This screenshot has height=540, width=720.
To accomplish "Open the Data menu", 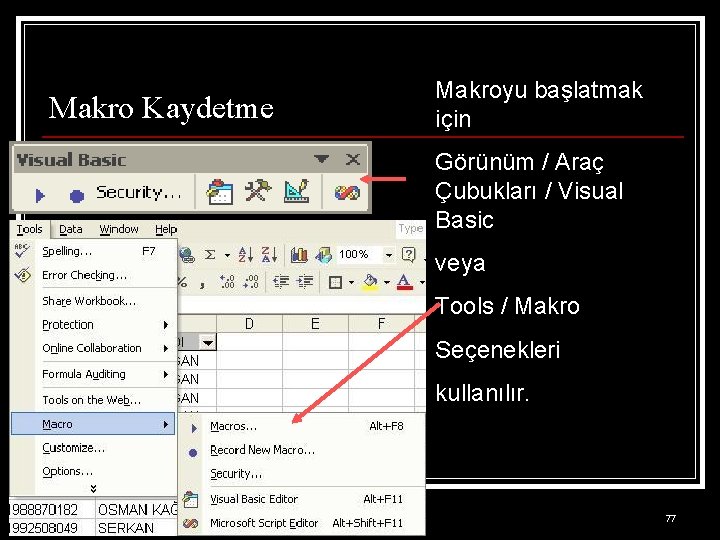I will [71, 229].
